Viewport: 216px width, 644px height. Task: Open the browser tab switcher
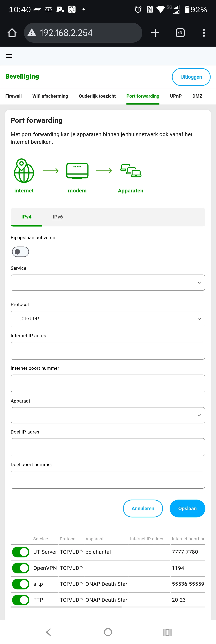pos(180,33)
